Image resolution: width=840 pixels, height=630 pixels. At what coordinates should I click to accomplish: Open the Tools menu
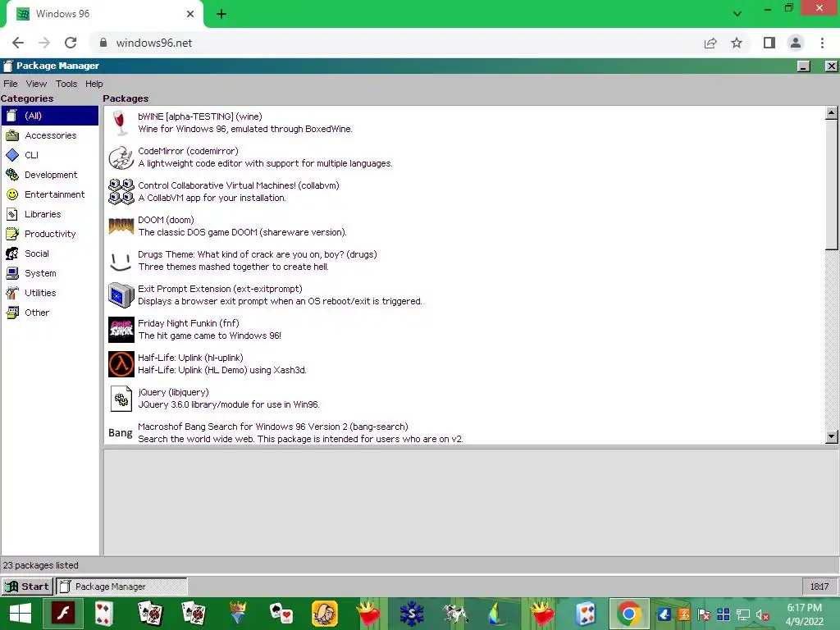click(x=66, y=84)
